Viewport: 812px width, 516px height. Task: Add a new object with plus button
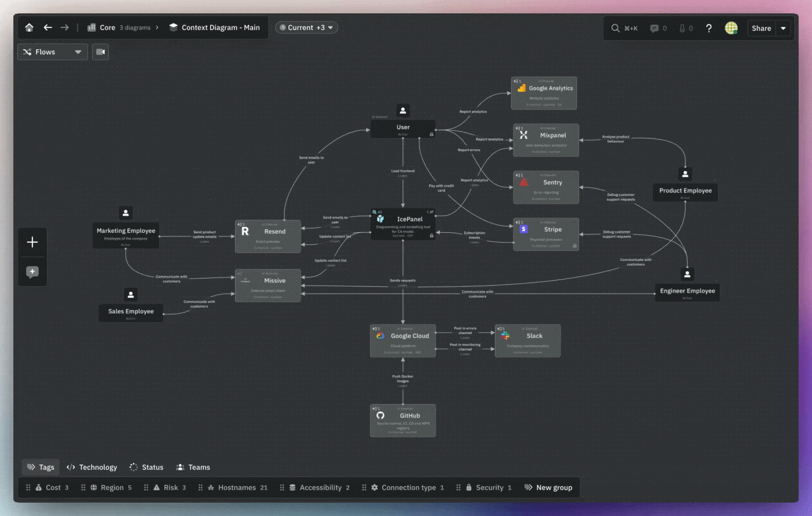click(32, 242)
